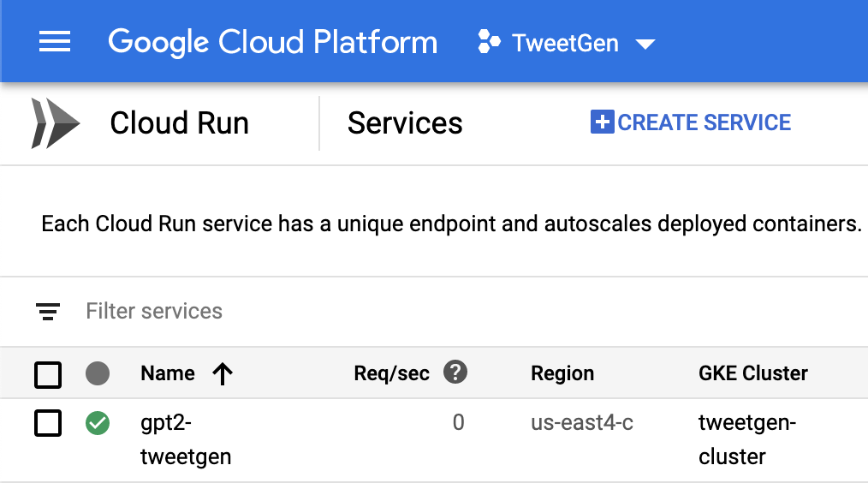Focus the Filter services input field

click(x=154, y=311)
